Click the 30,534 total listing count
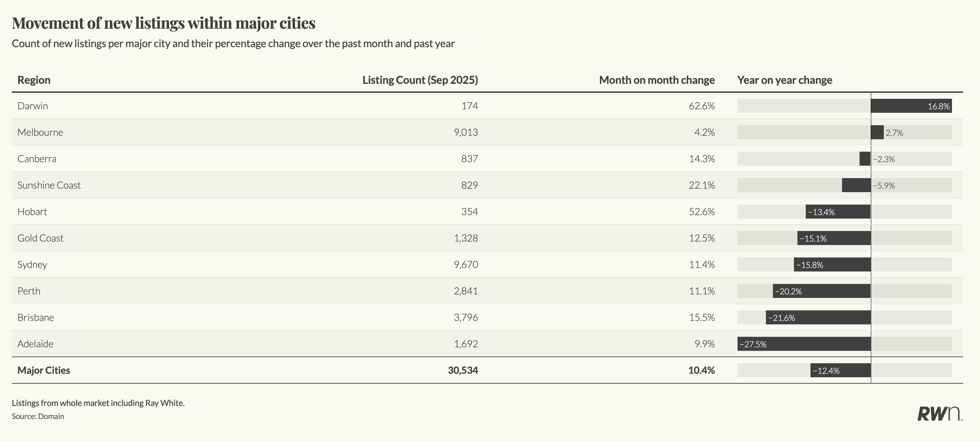This screenshot has width=980, height=441. 463,370
